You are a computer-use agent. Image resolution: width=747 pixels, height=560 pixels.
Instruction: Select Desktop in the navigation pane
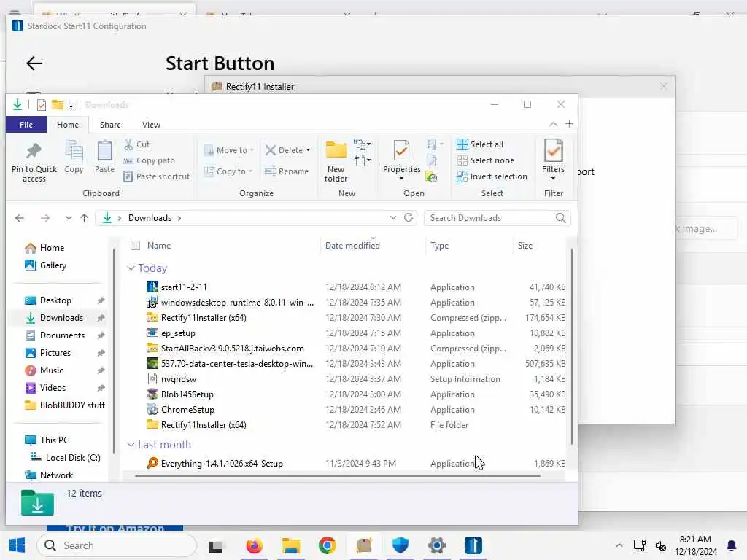(55, 300)
